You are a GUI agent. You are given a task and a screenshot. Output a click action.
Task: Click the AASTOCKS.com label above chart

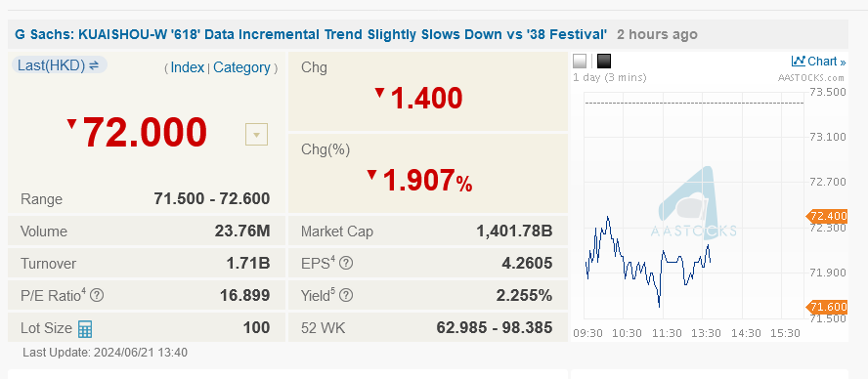(811, 77)
